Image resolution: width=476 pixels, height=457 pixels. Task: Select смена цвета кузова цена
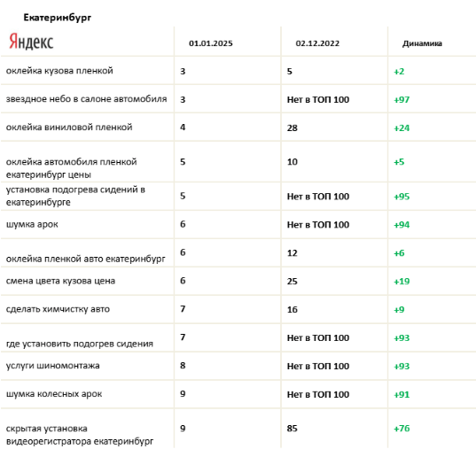tap(60, 281)
